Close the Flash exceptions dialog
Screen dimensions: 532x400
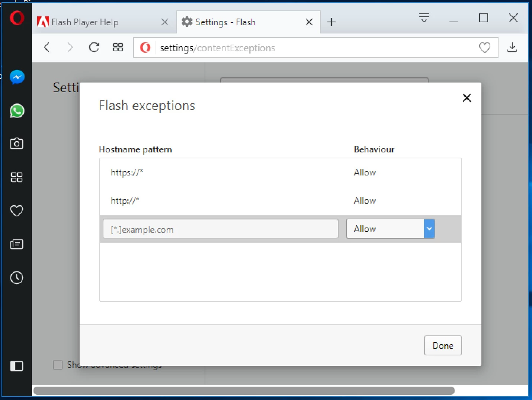(467, 98)
